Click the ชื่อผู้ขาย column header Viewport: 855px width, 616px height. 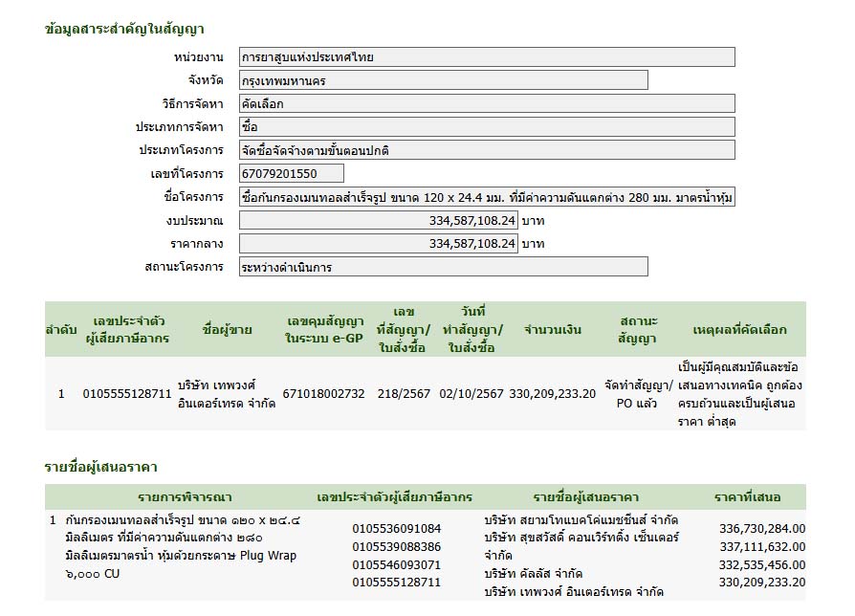coord(228,330)
